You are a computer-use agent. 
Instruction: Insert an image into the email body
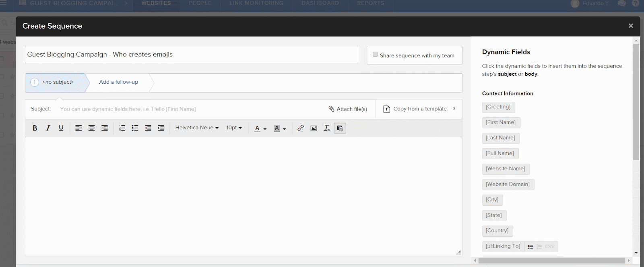pyautogui.click(x=314, y=128)
